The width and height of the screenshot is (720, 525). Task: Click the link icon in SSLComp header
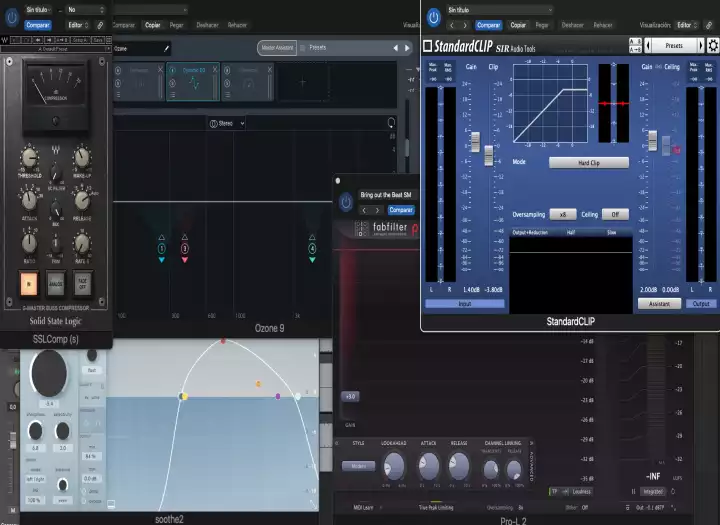100,25
